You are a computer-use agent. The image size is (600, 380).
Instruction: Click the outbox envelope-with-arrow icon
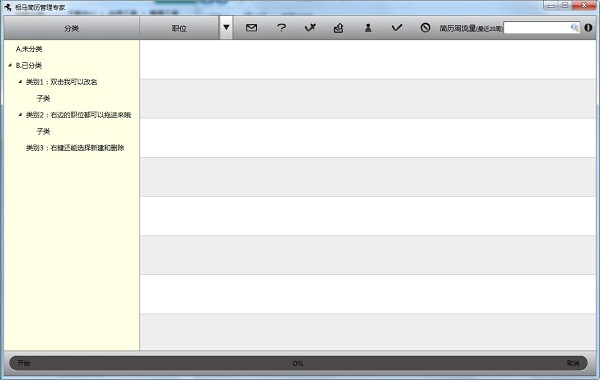339,28
